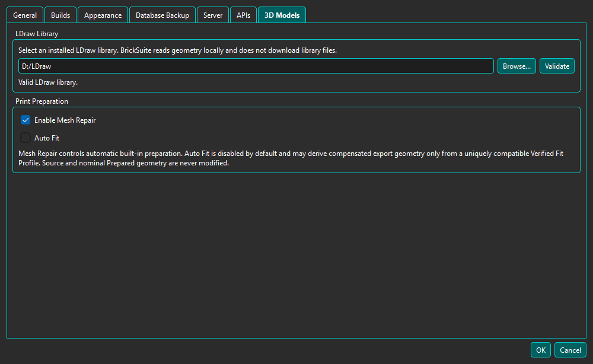Click the 'LDraw Library' group heading
This screenshot has width=593, height=364.
click(x=37, y=34)
